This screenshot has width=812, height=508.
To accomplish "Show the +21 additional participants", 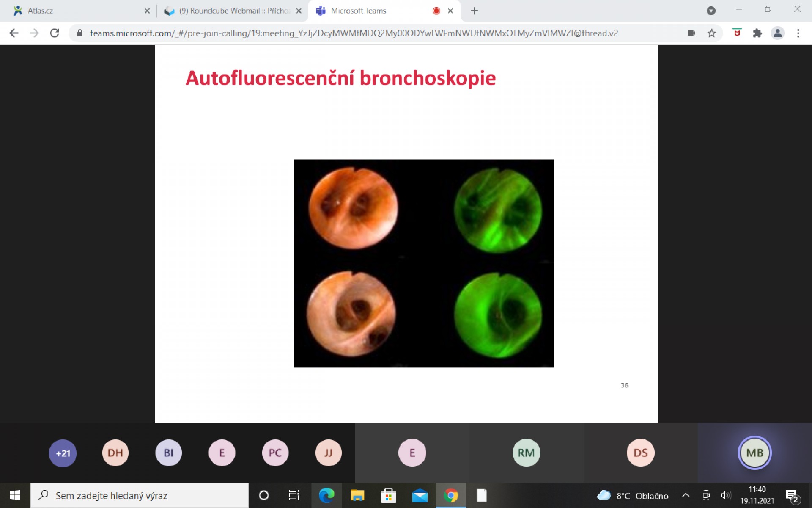I will tap(63, 453).
